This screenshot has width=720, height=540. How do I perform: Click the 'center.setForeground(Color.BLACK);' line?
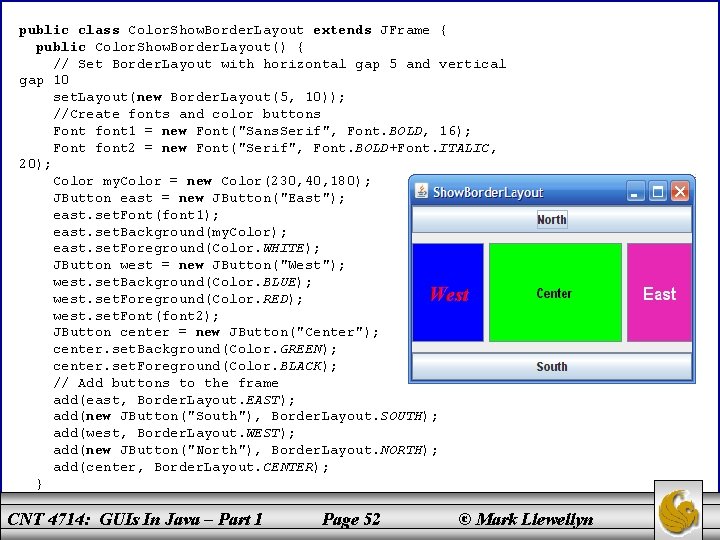[x=195, y=366]
